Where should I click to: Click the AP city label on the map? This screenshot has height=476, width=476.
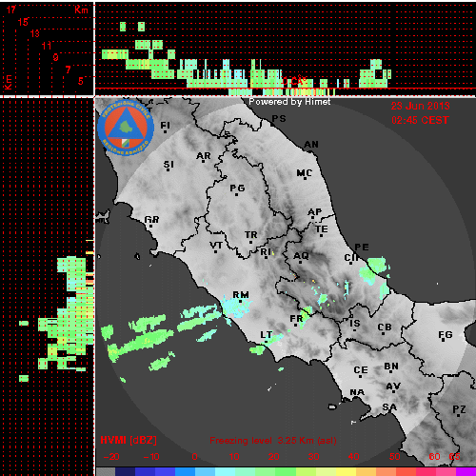pos(315,212)
